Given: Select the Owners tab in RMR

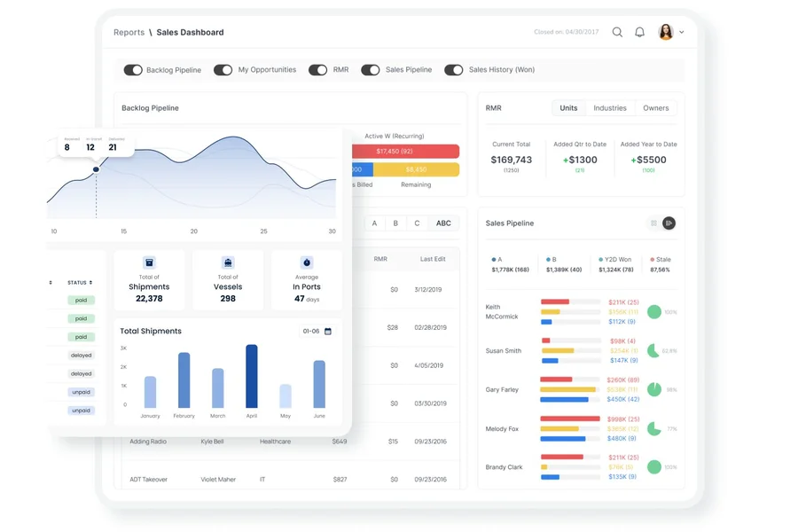Looking at the screenshot, I should pos(656,107).
